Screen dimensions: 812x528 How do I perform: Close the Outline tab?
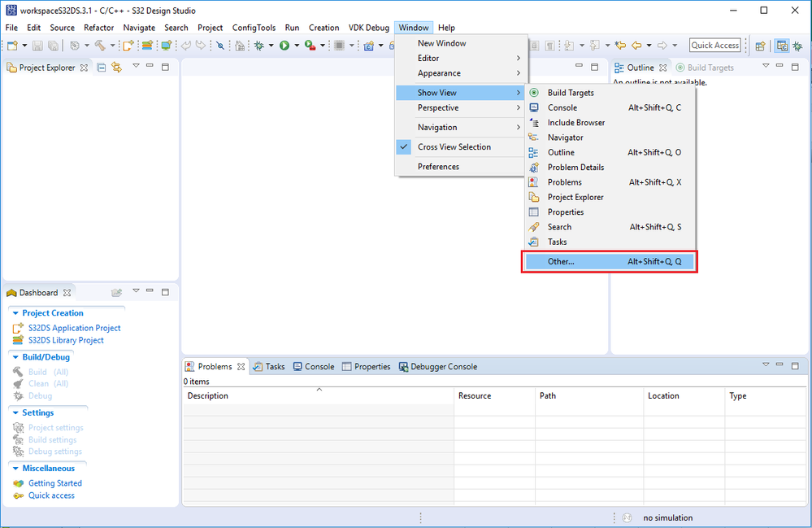coord(663,68)
